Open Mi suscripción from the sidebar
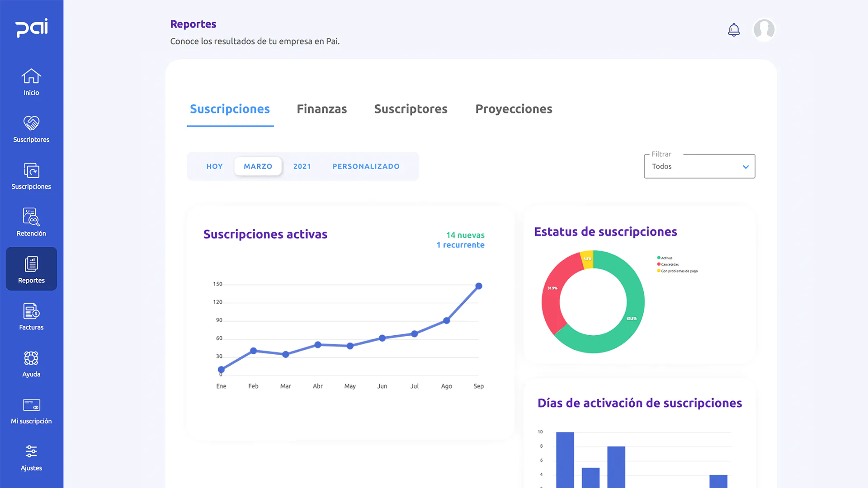868x488 pixels. [x=31, y=410]
